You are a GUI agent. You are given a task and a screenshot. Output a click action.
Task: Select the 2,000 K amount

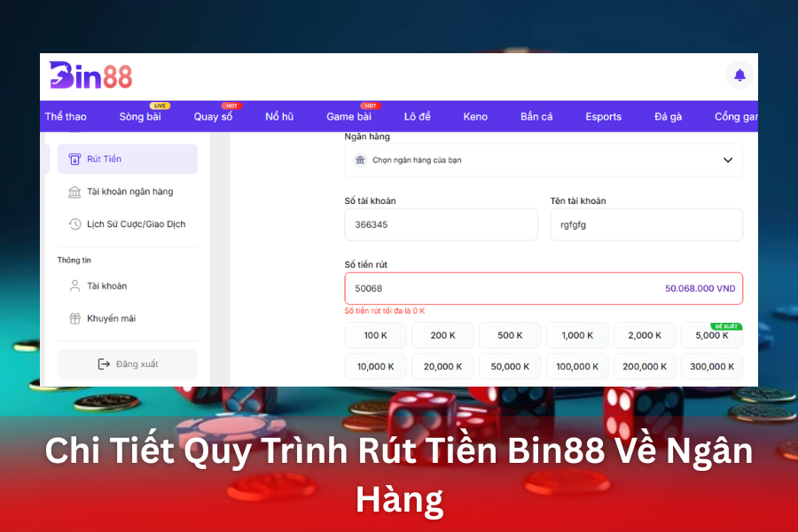coord(645,335)
